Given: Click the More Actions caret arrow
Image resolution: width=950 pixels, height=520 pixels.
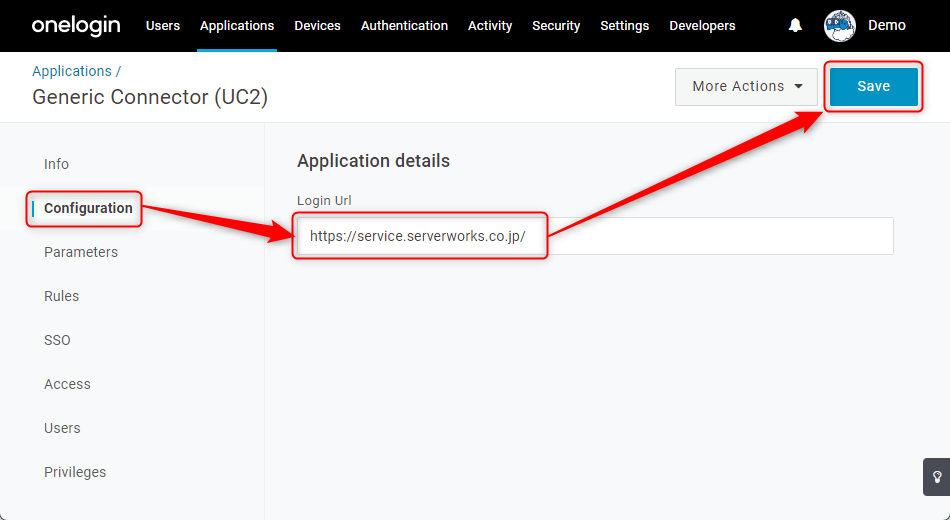Looking at the screenshot, I should tap(799, 87).
